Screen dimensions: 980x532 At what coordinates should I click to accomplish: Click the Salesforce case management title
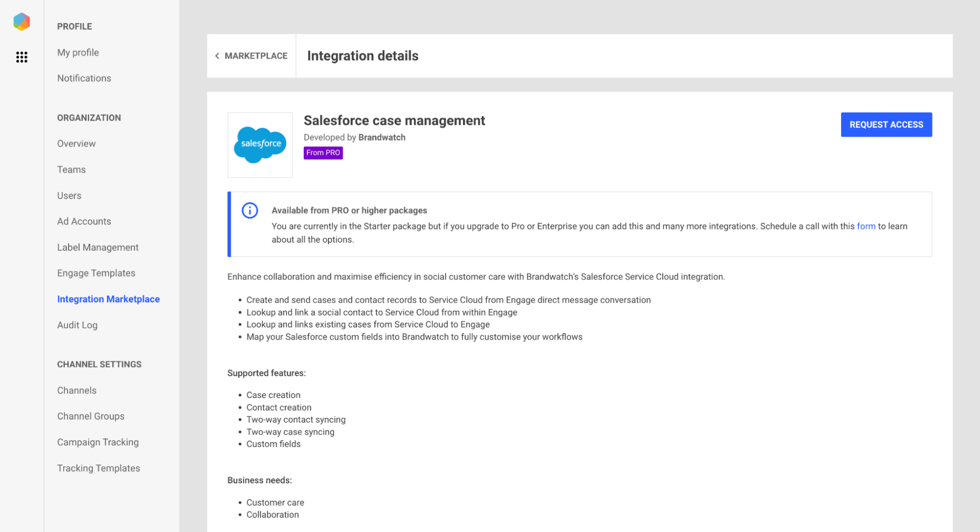coord(394,121)
